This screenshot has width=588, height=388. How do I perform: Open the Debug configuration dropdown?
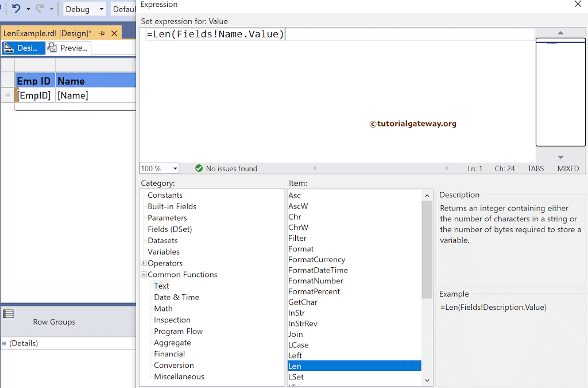click(100, 9)
